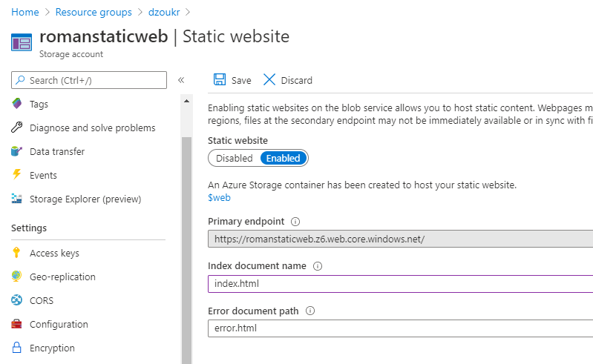Screen dimensions: 593x364
Task: Click the Index document name field
Action: click(x=401, y=284)
